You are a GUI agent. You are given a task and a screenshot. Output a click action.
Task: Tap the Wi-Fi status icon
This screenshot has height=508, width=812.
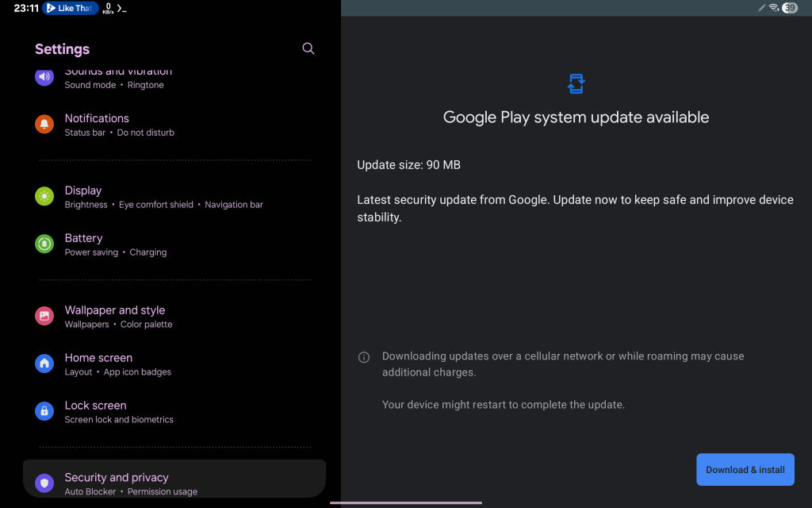coord(774,8)
